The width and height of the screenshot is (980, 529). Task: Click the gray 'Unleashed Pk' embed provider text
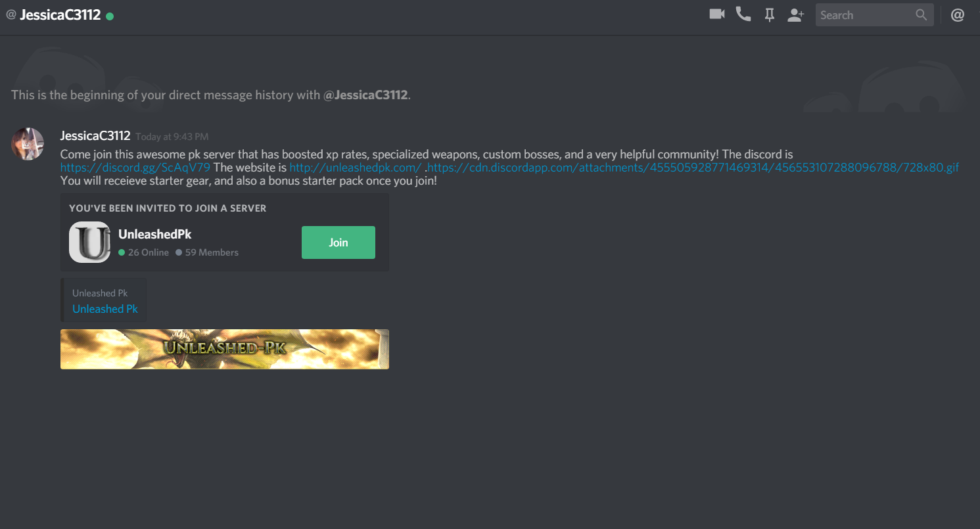pyautogui.click(x=100, y=293)
